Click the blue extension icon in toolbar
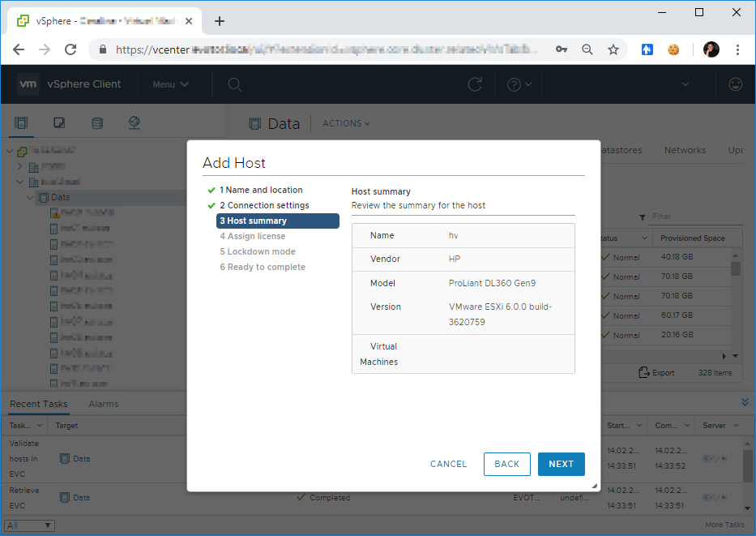The image size is (756, 536). point(647,49)
